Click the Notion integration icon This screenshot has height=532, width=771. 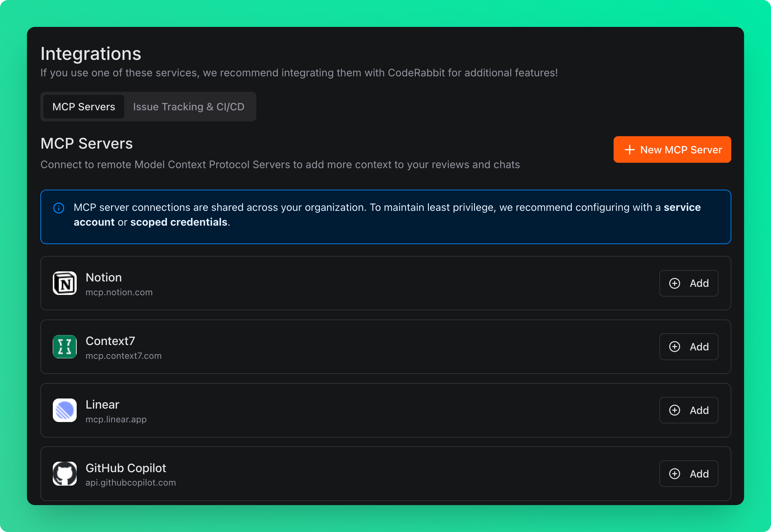point(64,283)
